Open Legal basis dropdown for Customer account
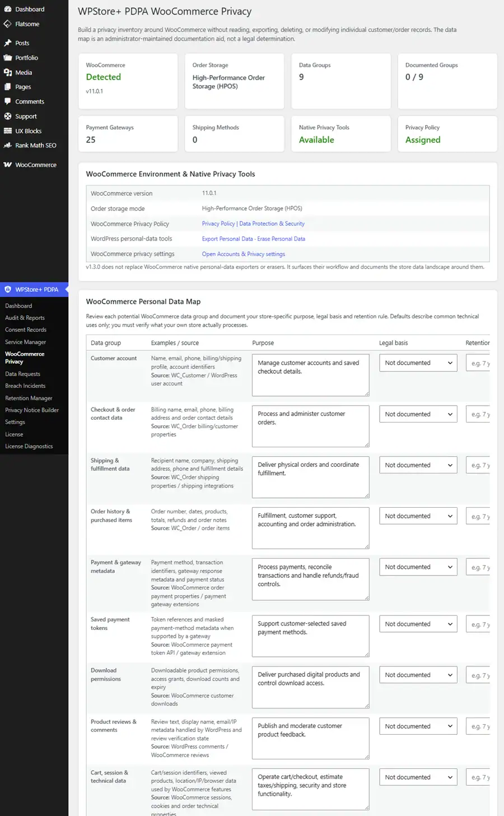 (419, 363)
